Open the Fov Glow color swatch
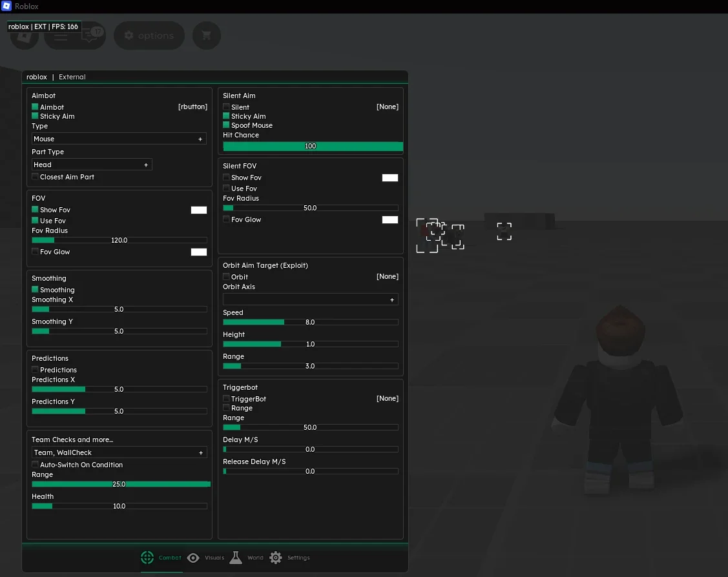Image resolution: width=728 pixels, height=577 pixels. [x=199, y=252]
